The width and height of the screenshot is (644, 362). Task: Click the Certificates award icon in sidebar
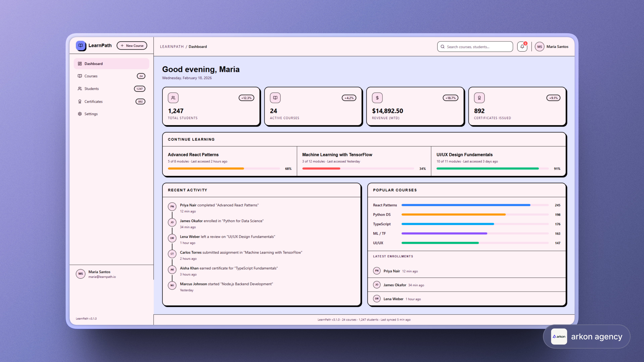click(80, 101)
